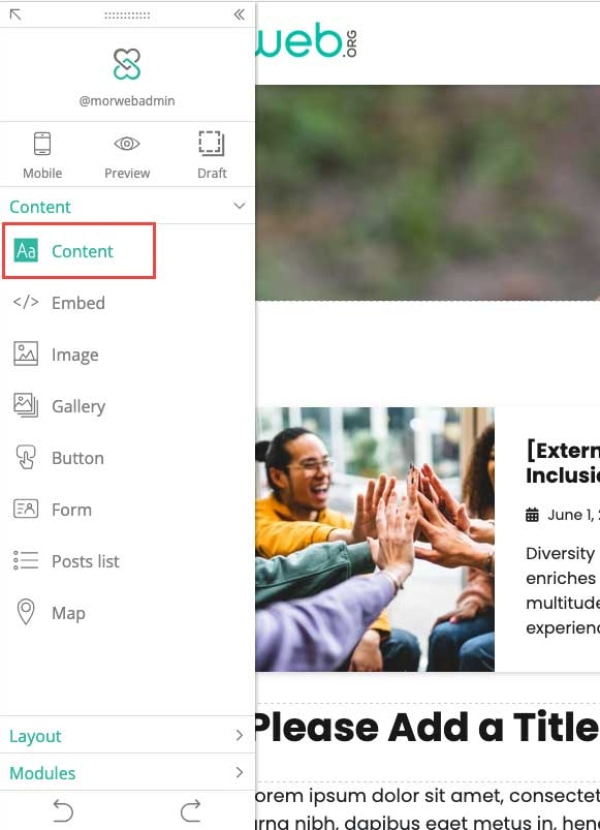This screenshot has width=600, height=830.
Task: Click the Layout section chevron
Action: pyautogui.click(x=239, y=735)
